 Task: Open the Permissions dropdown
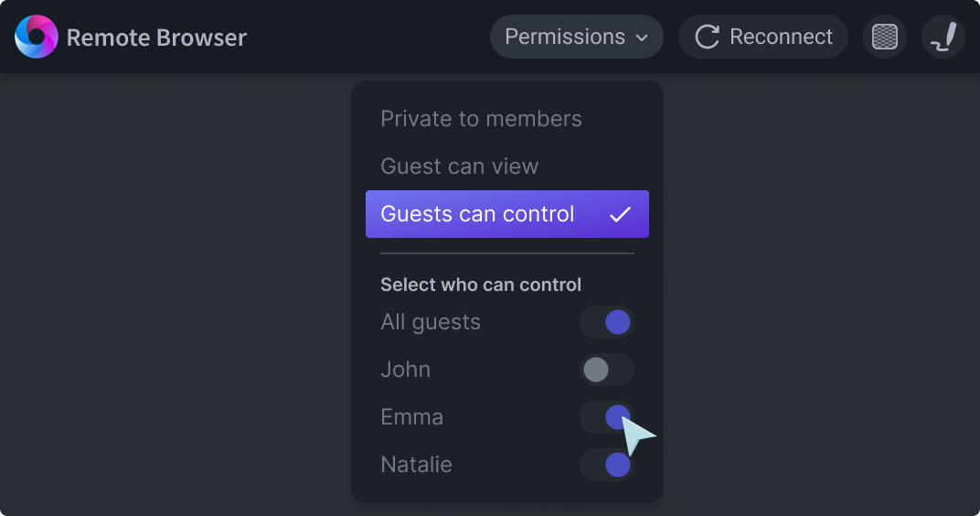pos(576,37)
